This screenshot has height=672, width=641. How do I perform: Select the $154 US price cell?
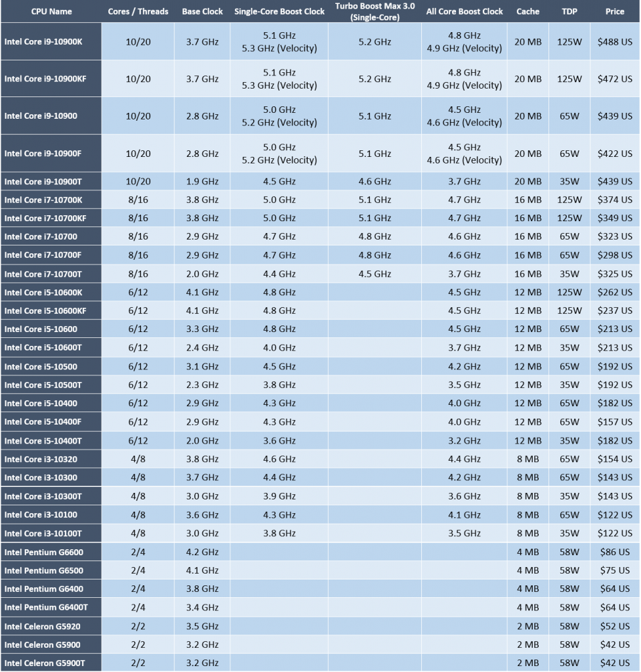[615, 459]
